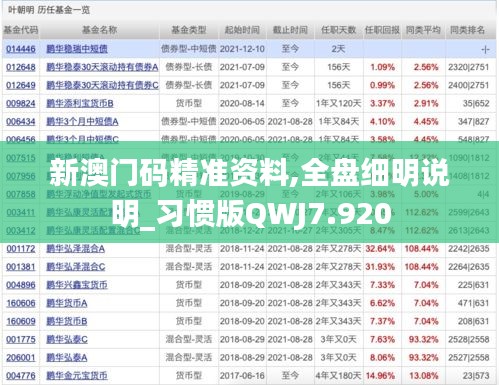Open 鹏华弘泽混合A fund link
499x385 pixels.
coord(75,249)
